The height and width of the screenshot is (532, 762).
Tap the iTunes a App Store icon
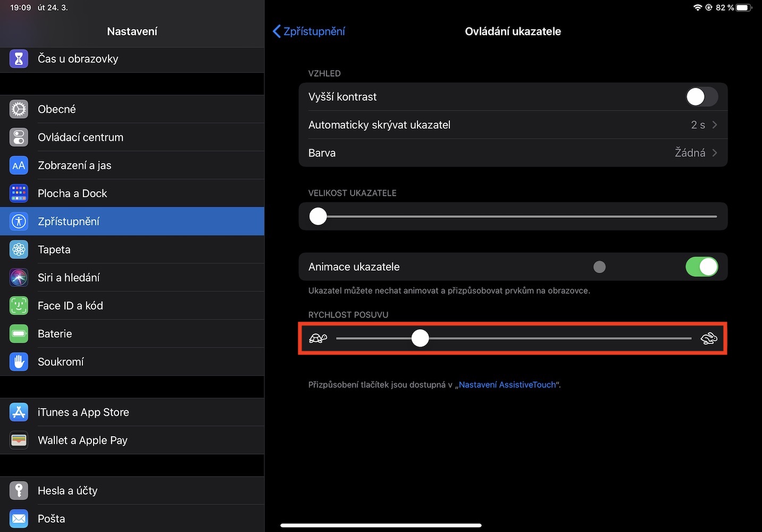pyautogui.click(x=19, y=412)
